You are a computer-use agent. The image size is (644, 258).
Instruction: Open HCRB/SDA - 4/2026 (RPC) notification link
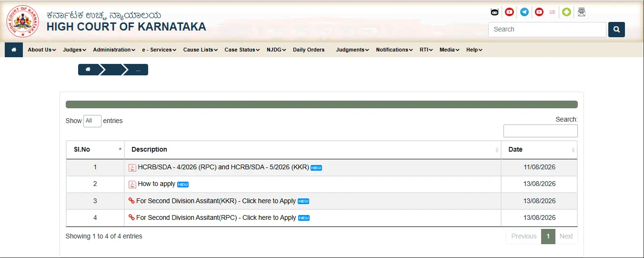pyautogui.click(x=223, y=167)
